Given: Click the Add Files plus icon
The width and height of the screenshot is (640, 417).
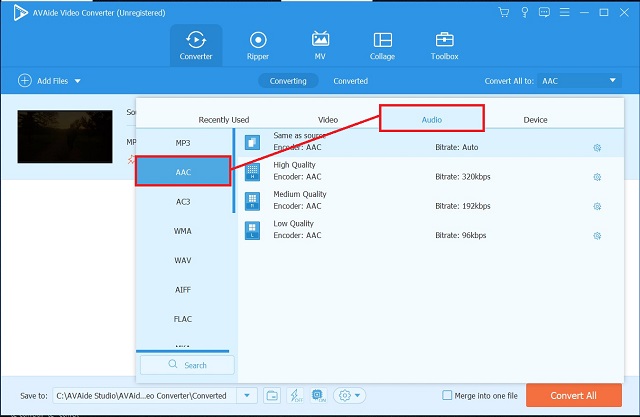Looking at the screenshot, I should click(x=24, y=80).
